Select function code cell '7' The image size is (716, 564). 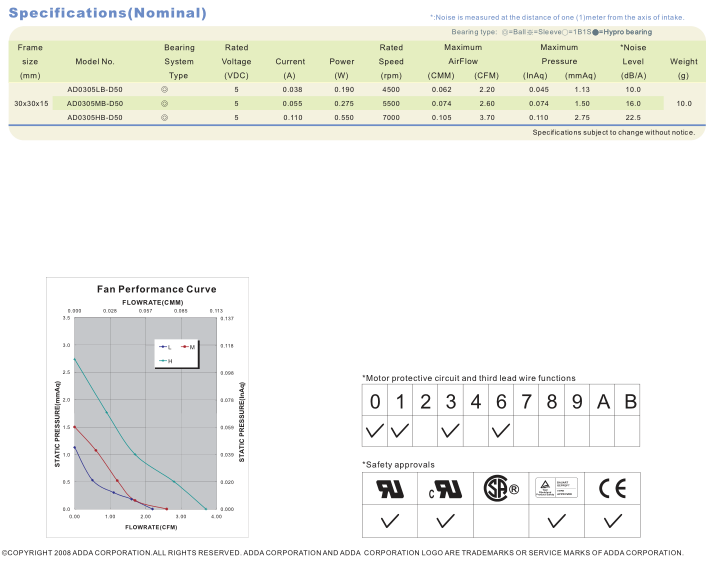[526, 400]
